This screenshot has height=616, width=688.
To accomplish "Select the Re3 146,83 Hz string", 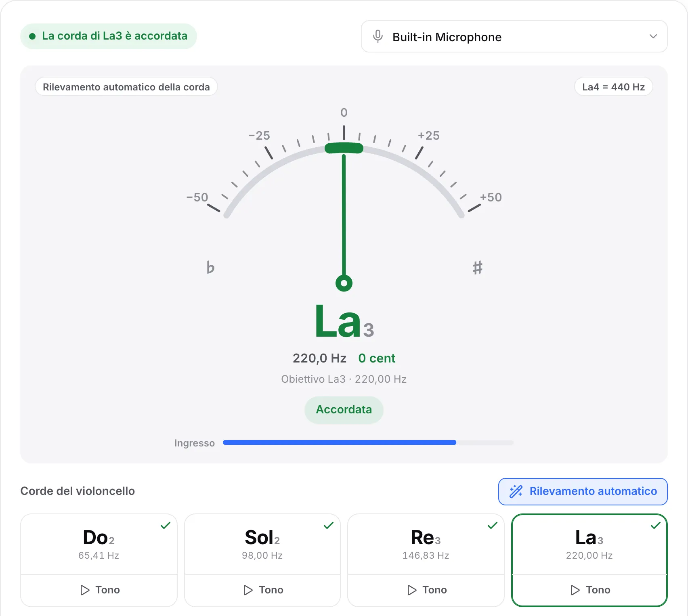I will [x=426, y=544].
